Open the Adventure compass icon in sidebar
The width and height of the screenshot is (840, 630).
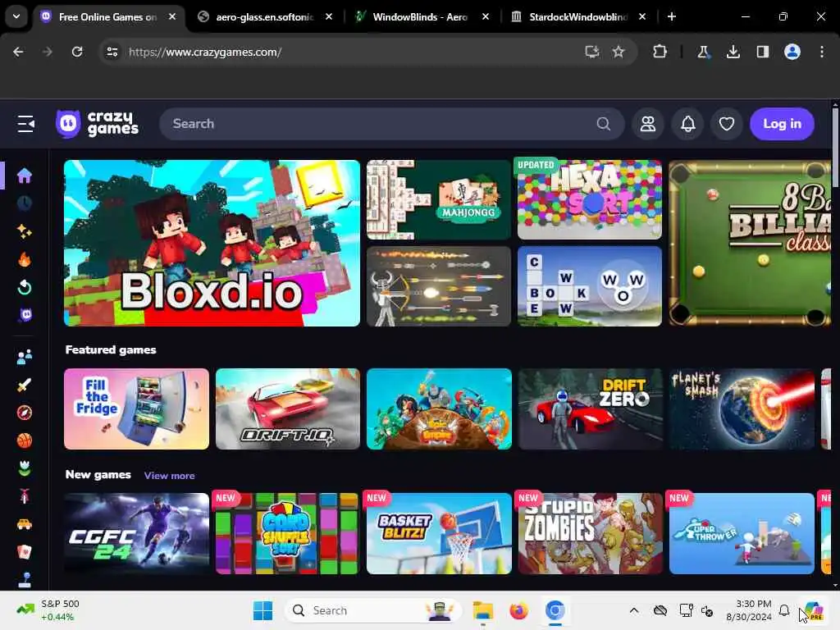(24, 413)
